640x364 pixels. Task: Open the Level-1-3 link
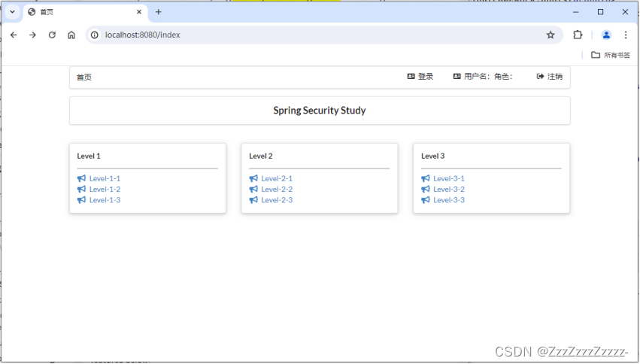pos(105,200)
